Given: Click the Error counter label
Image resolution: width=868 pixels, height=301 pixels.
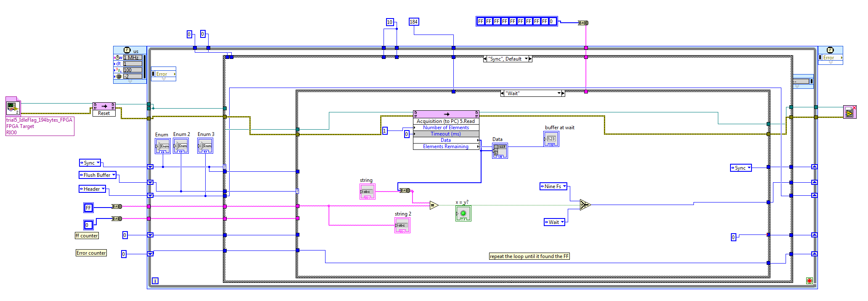Looking at the screenshot, I should pyautogui.click(x=91, y=253).
